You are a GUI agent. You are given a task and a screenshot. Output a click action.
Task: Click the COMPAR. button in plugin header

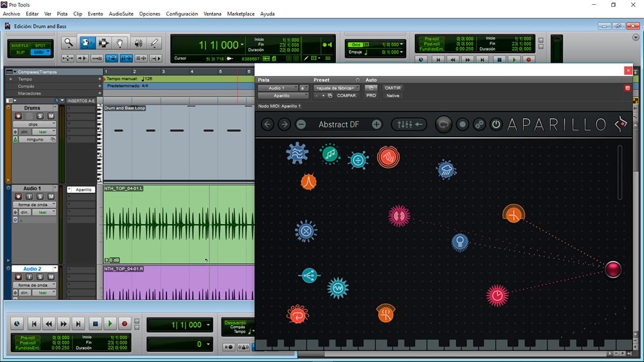pyautogui.click(x=347, y=95)
